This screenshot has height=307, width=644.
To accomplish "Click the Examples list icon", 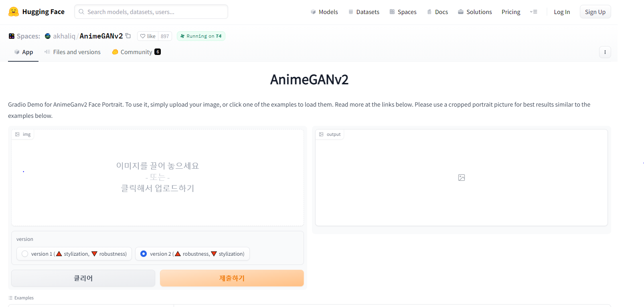I will (x=10, y=298).
